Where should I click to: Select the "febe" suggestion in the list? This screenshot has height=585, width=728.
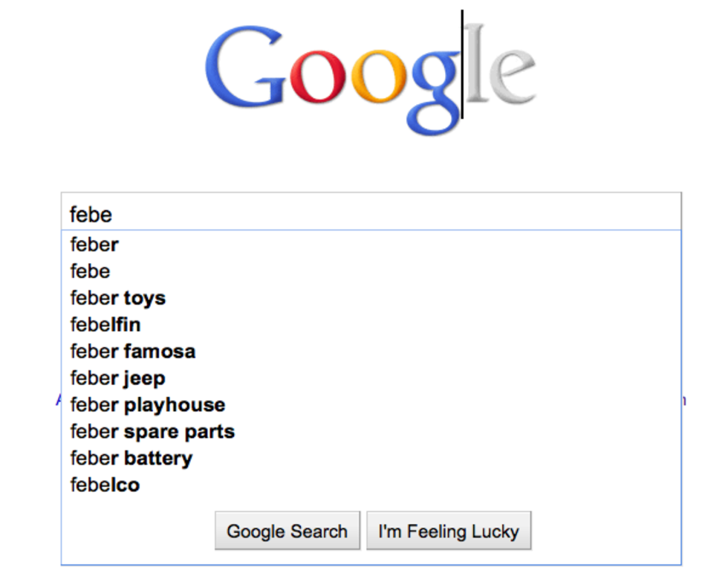[371, 271]
